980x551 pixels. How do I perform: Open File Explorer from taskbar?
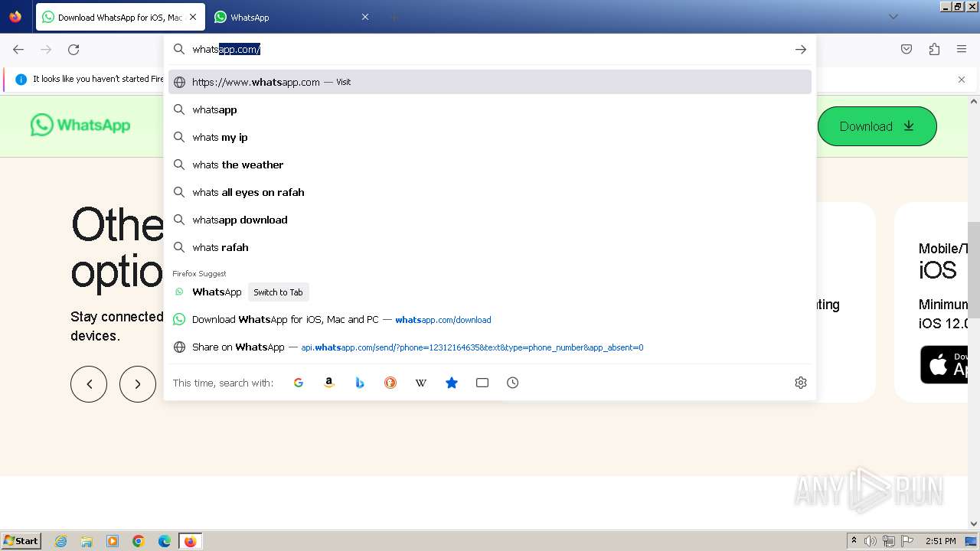(87, 541)
